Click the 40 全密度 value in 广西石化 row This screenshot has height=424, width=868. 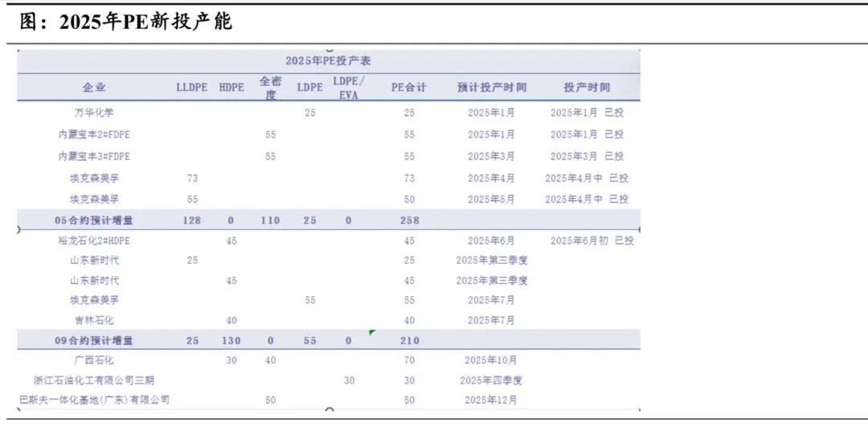pos(270,360)
